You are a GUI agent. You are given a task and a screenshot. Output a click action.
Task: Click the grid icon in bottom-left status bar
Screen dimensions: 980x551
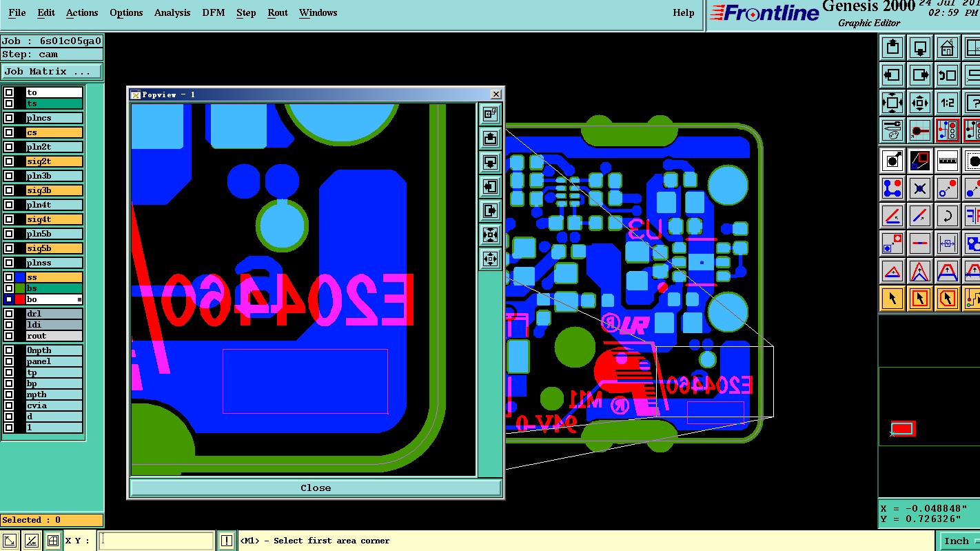point(52,541)
